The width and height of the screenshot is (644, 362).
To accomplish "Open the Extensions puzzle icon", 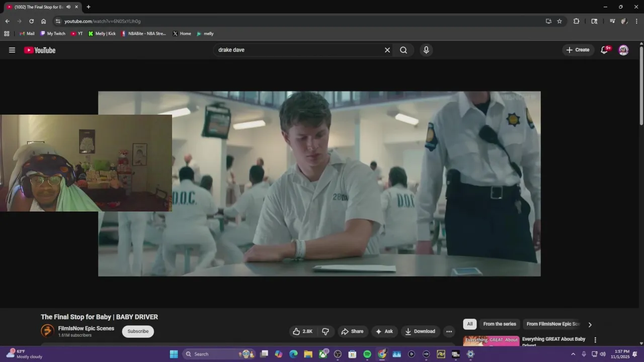I will coord(577,21).
